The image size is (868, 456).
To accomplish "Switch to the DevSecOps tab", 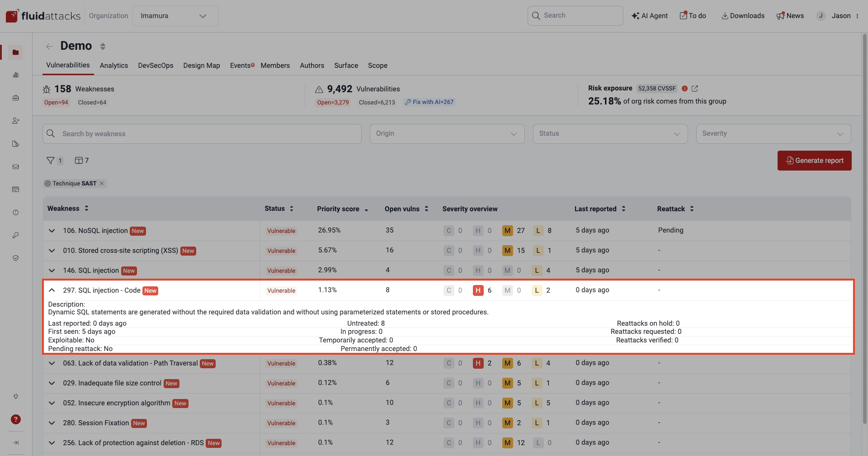I will point(156,66).
